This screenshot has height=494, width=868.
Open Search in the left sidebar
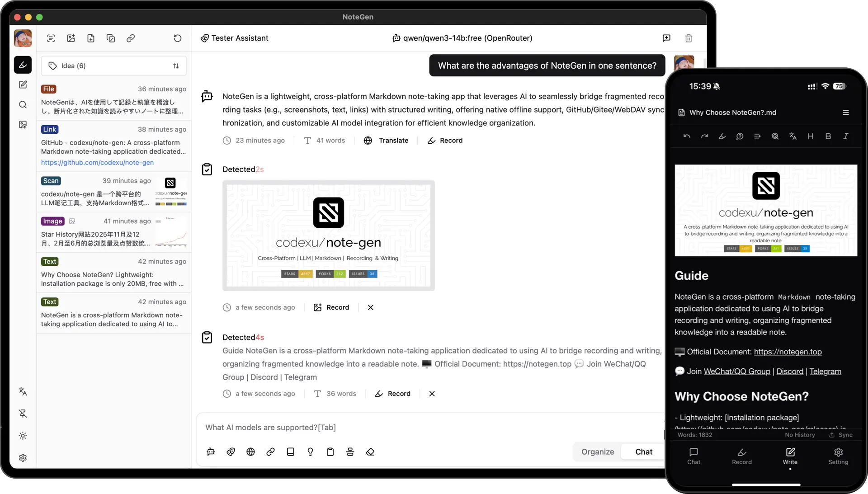(23, 104)
